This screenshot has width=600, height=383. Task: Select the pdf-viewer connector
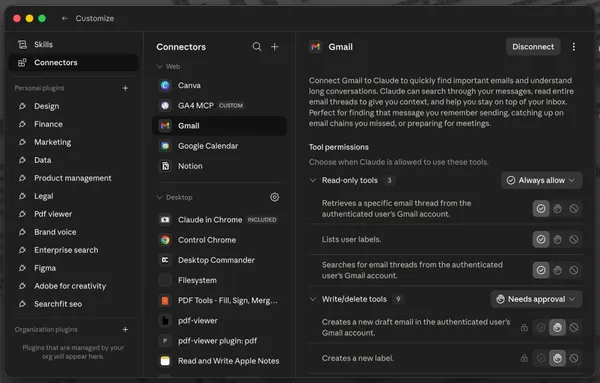pos(219,321)
